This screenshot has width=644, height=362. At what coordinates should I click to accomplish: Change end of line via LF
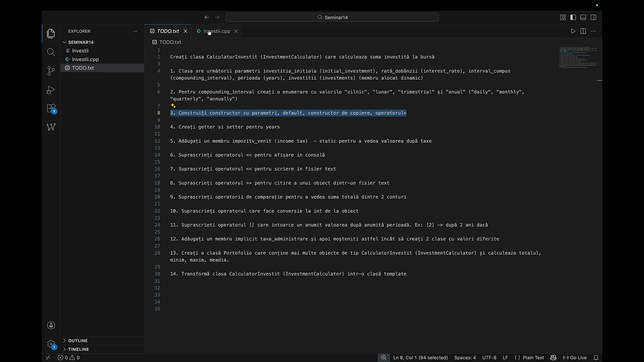[506, 357]
